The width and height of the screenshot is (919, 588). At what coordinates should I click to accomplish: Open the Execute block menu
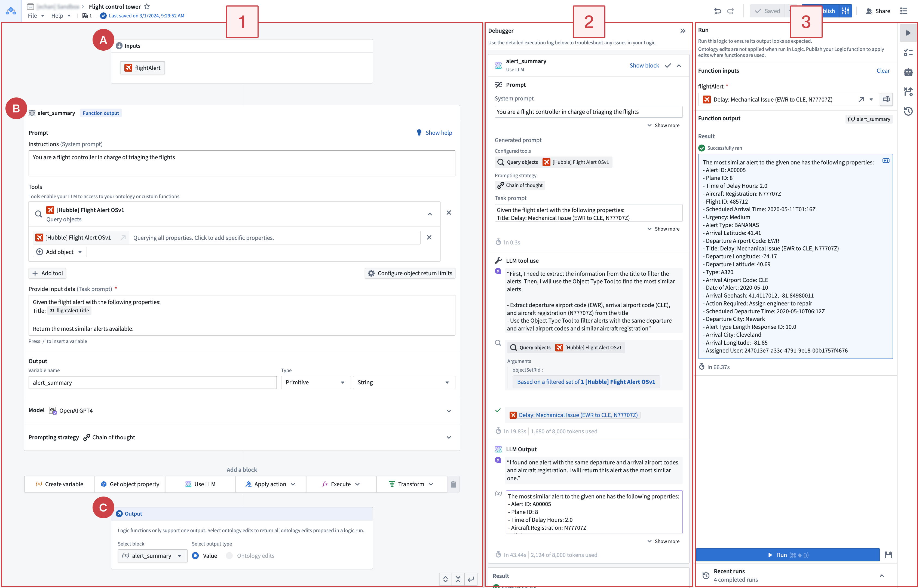click(341, 484)
